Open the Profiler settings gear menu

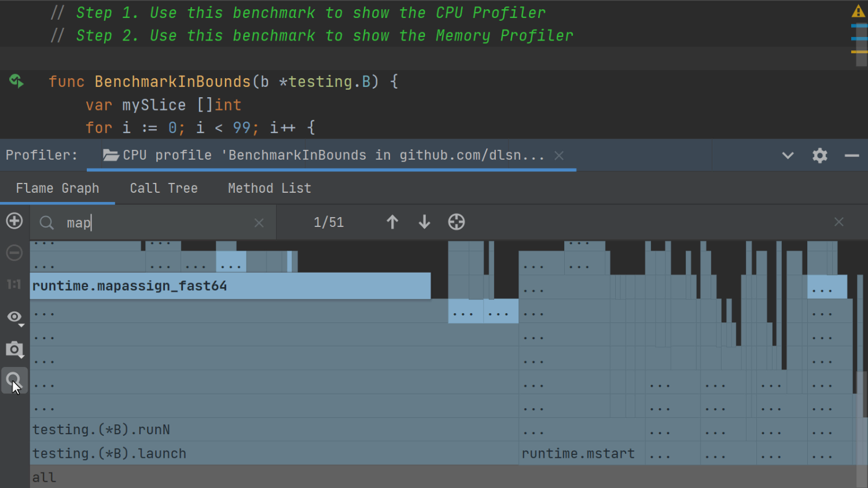coord(820,156)
